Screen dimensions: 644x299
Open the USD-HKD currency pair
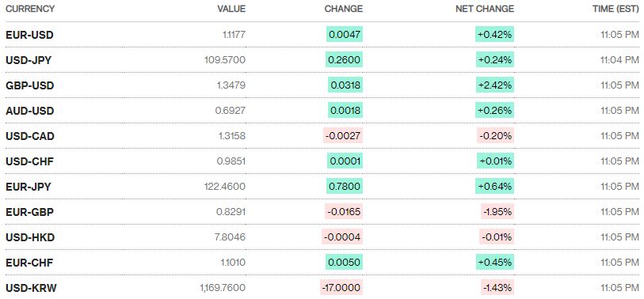pos(30,237)
